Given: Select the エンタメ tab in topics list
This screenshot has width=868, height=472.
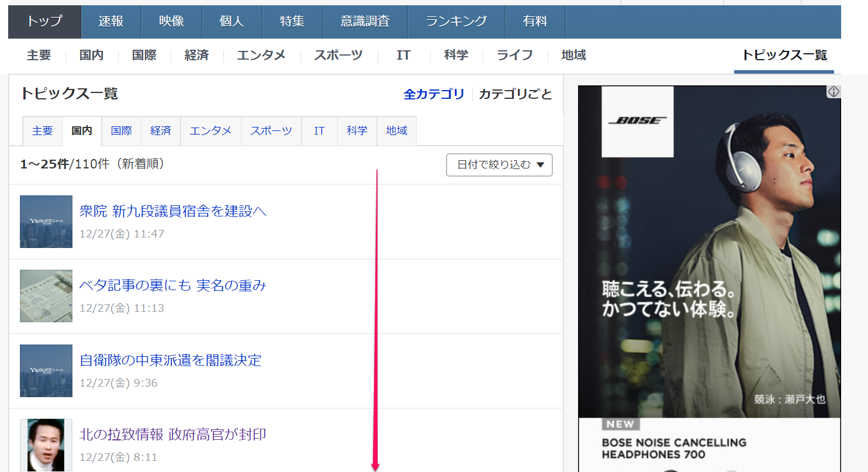Looking at the screenshot, I should 210,131.
